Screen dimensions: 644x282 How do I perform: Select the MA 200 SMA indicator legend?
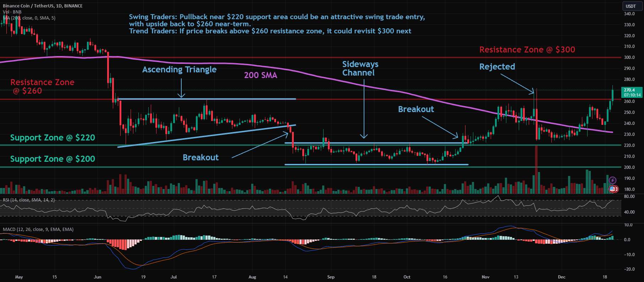click(x=29, y=18)
